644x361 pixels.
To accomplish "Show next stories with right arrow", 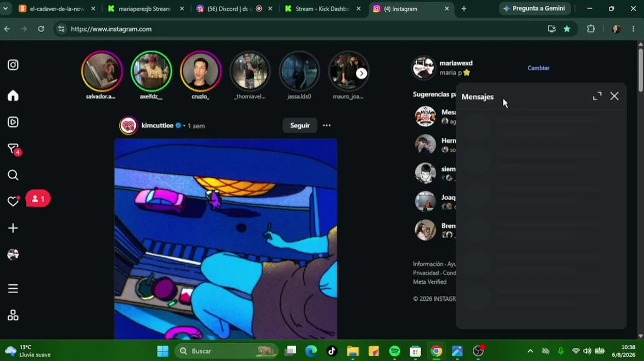I will coord(362,73).
